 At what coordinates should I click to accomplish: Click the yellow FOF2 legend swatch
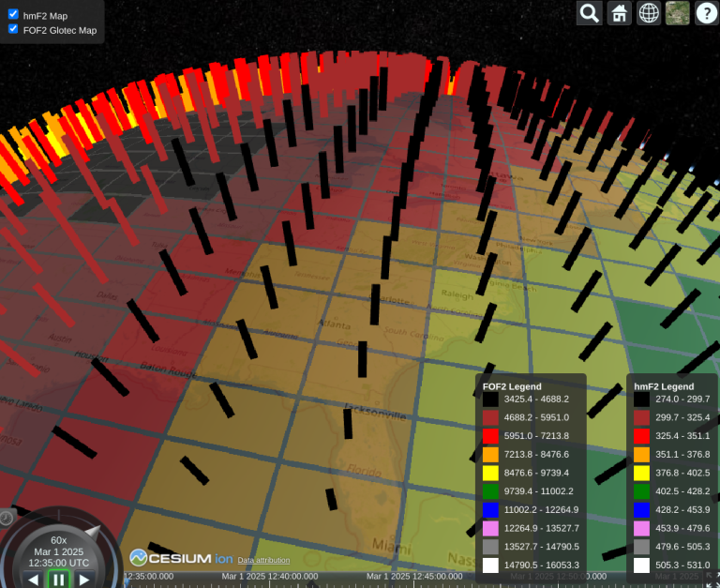coord(490,473)
